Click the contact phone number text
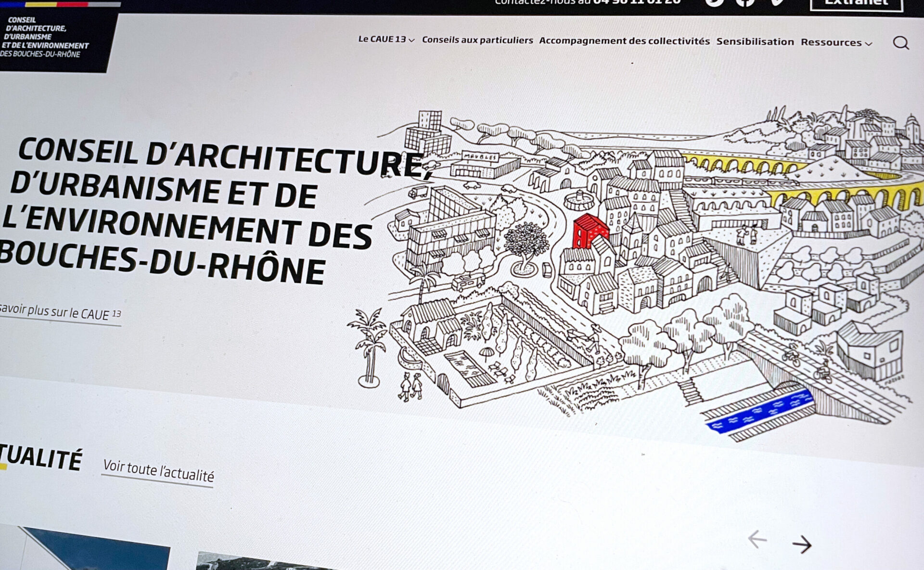The height and width of the screenshot is (570, 924). coord(637,2)
